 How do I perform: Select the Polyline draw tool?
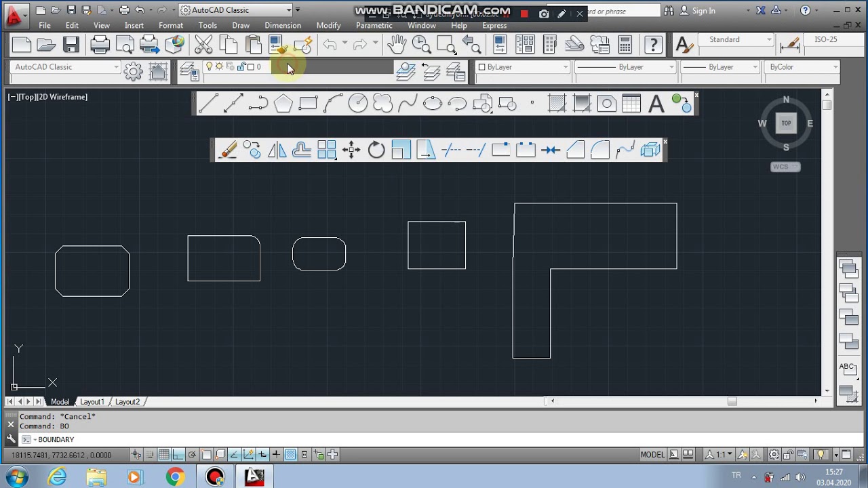258,104
